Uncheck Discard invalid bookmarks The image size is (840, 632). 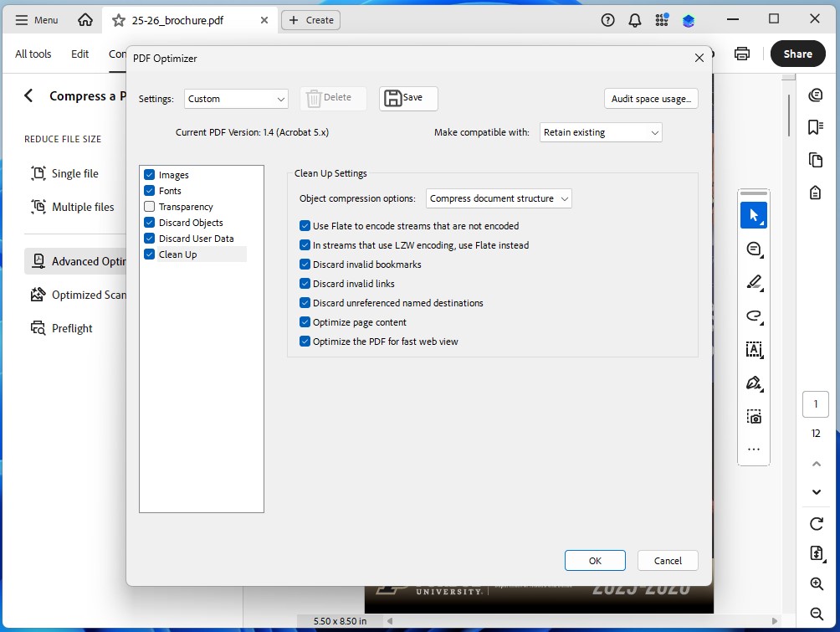pos(305,265)
